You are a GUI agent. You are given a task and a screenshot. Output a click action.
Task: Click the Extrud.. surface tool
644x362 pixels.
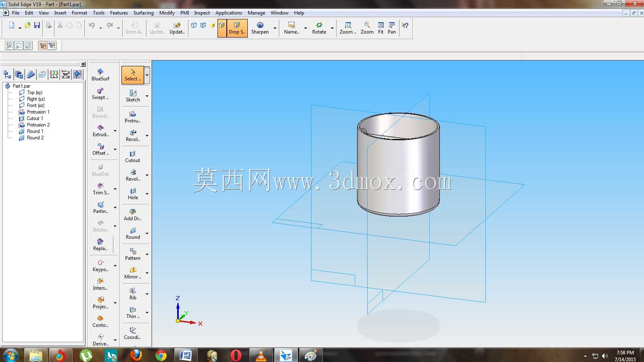[100, 130]
